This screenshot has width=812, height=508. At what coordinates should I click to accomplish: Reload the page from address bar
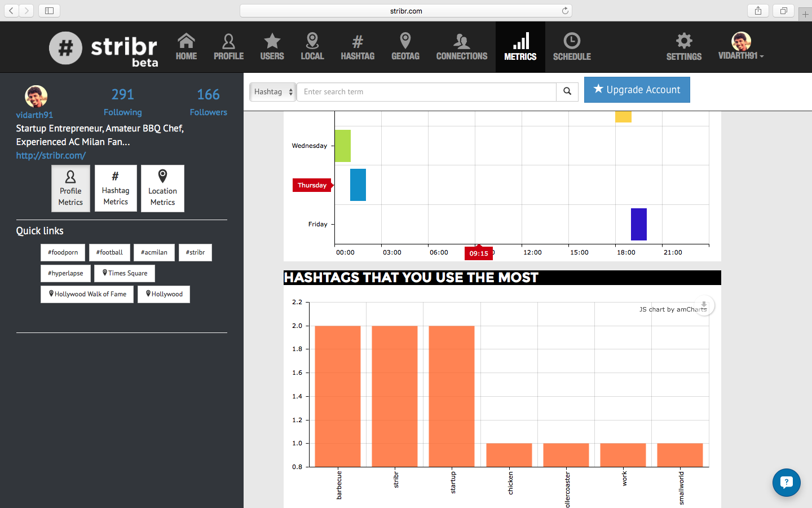(565, 11)
